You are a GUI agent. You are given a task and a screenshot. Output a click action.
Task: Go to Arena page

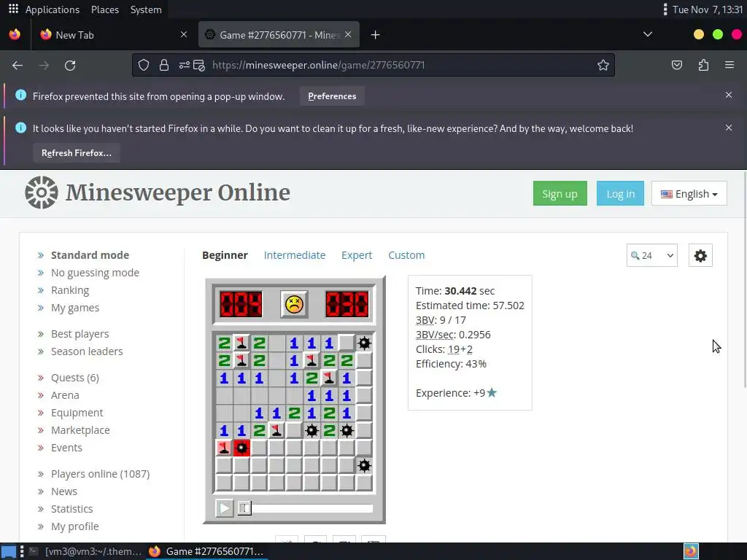pyautogui.click(x=65, y=395)
